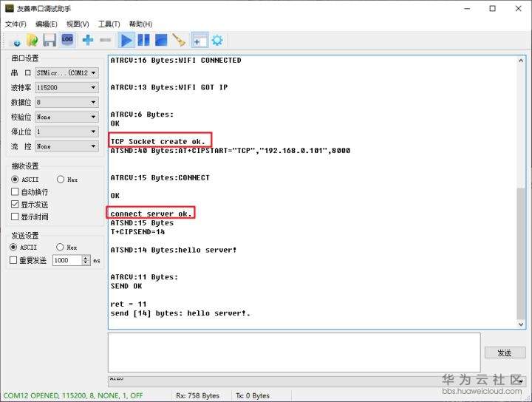Decrease the repeat interval with down arrow
The height and width of the screenshot is (402, 532).
tap(86, 263)
